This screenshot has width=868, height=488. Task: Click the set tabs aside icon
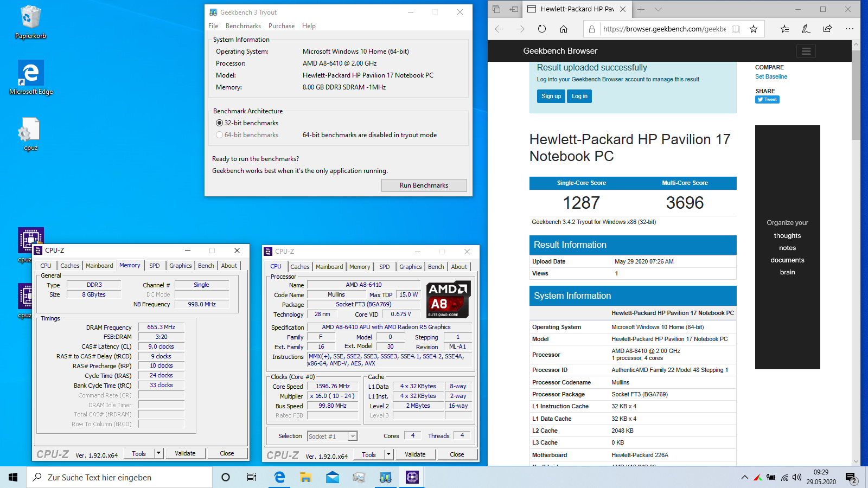tap(514, 9)
